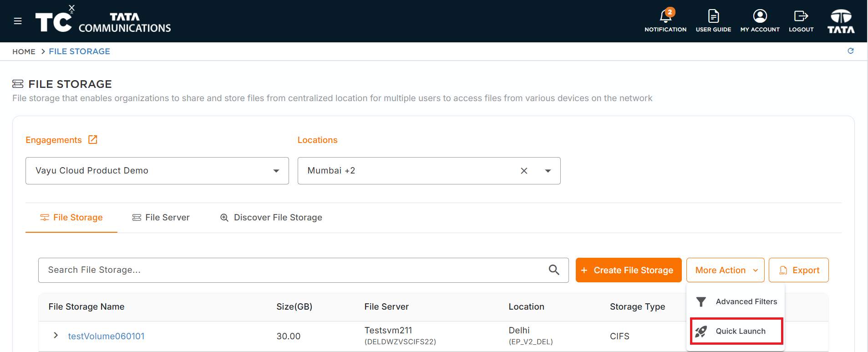Click the Size(GB) column header
This screenshot has width=868, height=352.
[x=294, y=307]
